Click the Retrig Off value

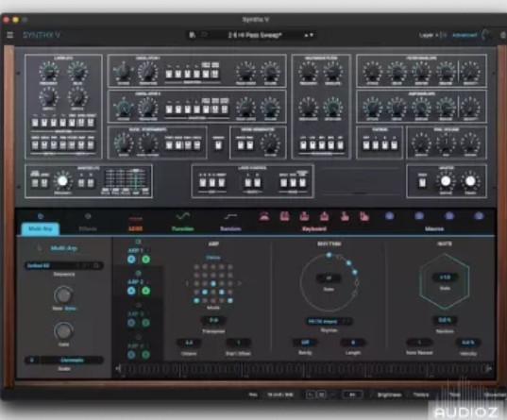coord(305,343)
